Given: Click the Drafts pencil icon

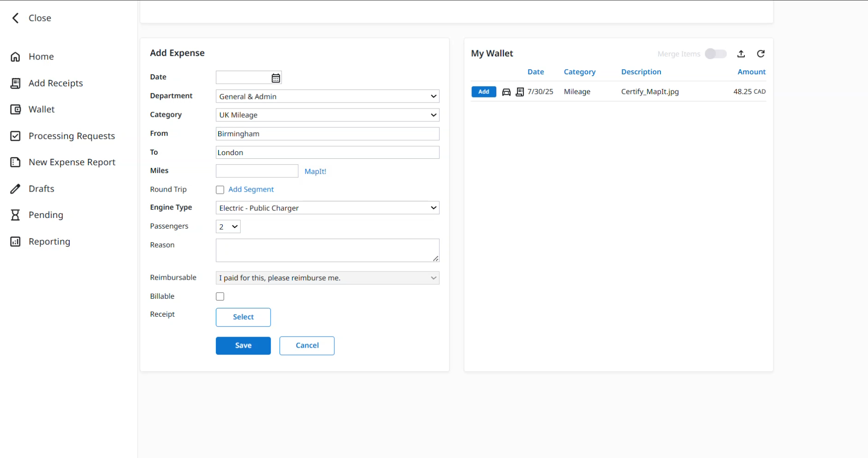Looking at the screenshot, I should [x=16, y=189].
